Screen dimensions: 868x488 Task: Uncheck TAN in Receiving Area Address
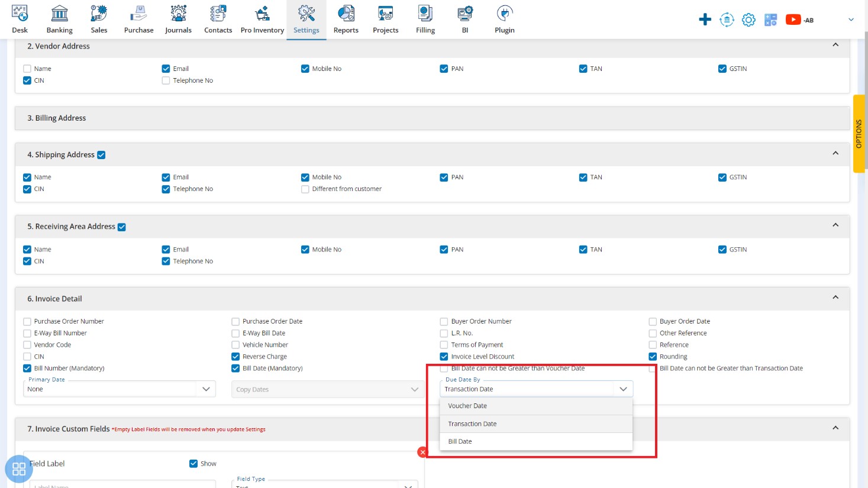tap(583, 250)
